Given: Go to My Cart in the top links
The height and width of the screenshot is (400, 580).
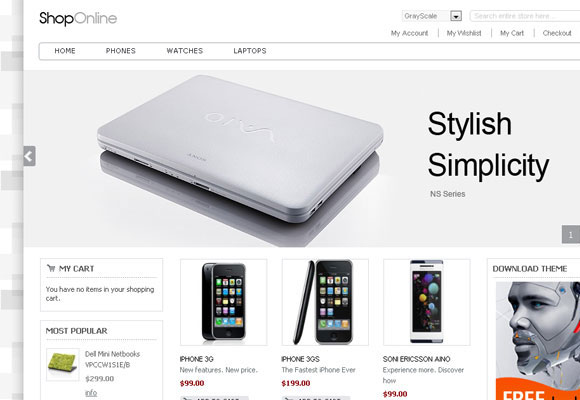Looking at the screenshot, I should click(x=512, y=33).
